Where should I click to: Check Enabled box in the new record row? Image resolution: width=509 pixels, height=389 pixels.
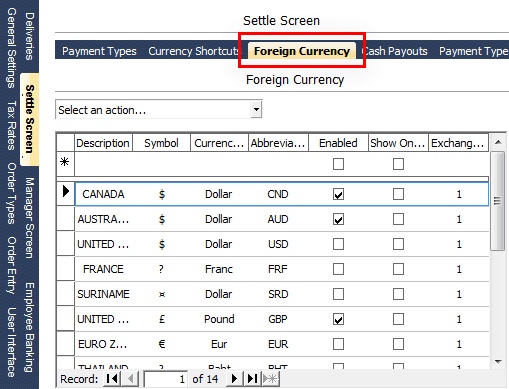pos(338,164)
